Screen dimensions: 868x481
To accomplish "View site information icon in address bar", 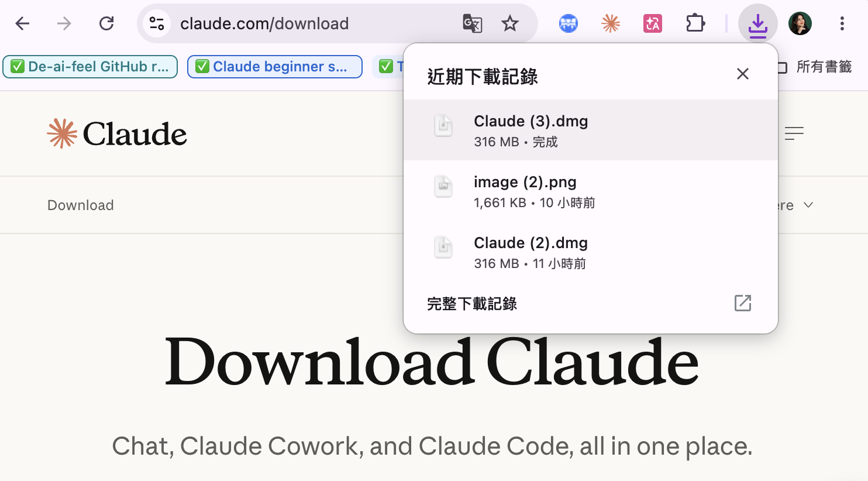I will (156, 23).
